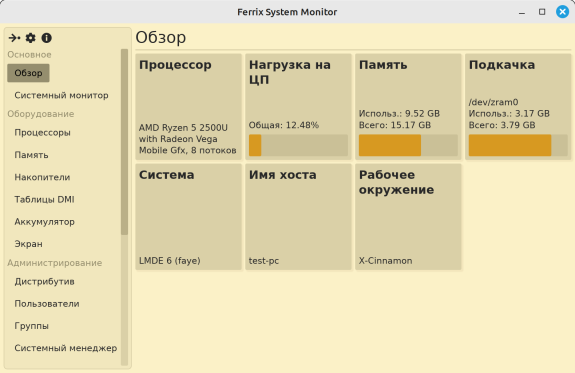Open settings with the gear icon
Screen dimensions: 575x373
[x=30, y=38]
